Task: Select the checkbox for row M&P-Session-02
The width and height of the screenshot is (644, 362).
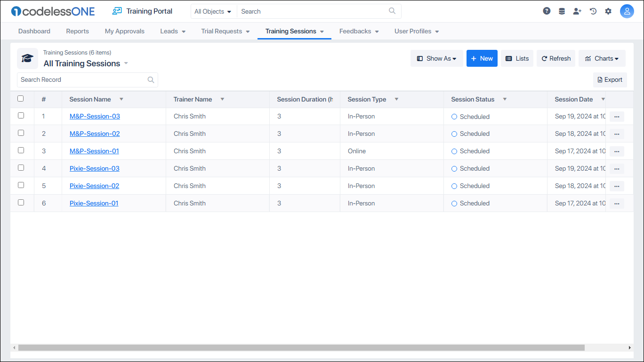Action: click(21, 133)
